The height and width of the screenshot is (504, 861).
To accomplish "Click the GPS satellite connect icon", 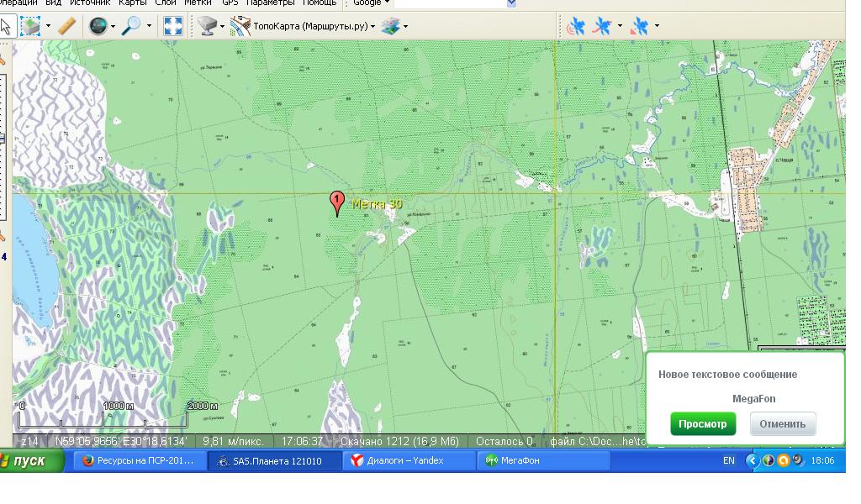I will (x=576, y=27).
